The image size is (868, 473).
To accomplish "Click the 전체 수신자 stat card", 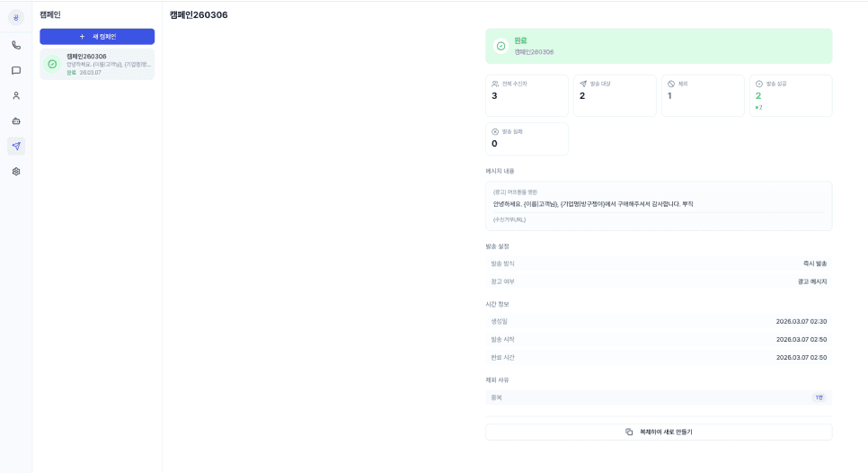I will pos(527,96).
